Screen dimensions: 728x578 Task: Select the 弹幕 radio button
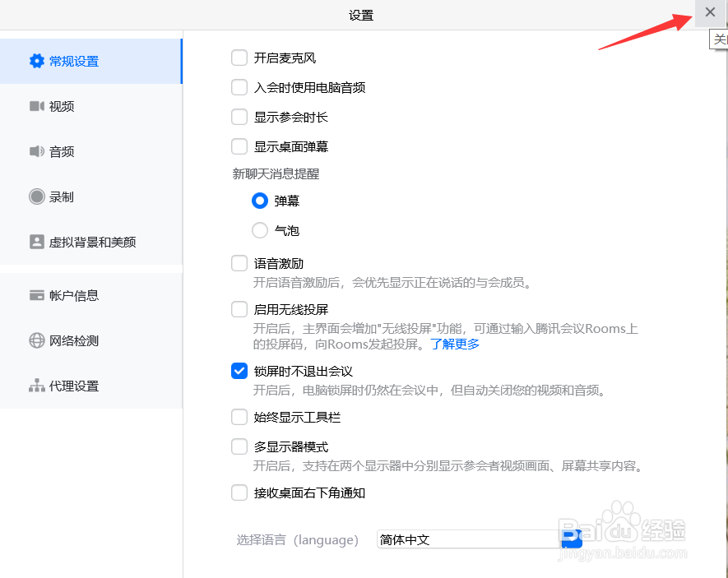click(x=259, y=201)
